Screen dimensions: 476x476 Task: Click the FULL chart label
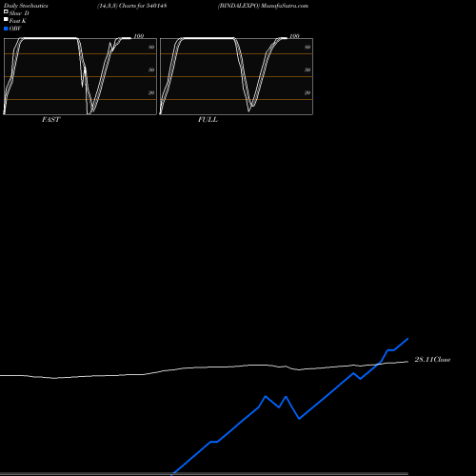208,120
